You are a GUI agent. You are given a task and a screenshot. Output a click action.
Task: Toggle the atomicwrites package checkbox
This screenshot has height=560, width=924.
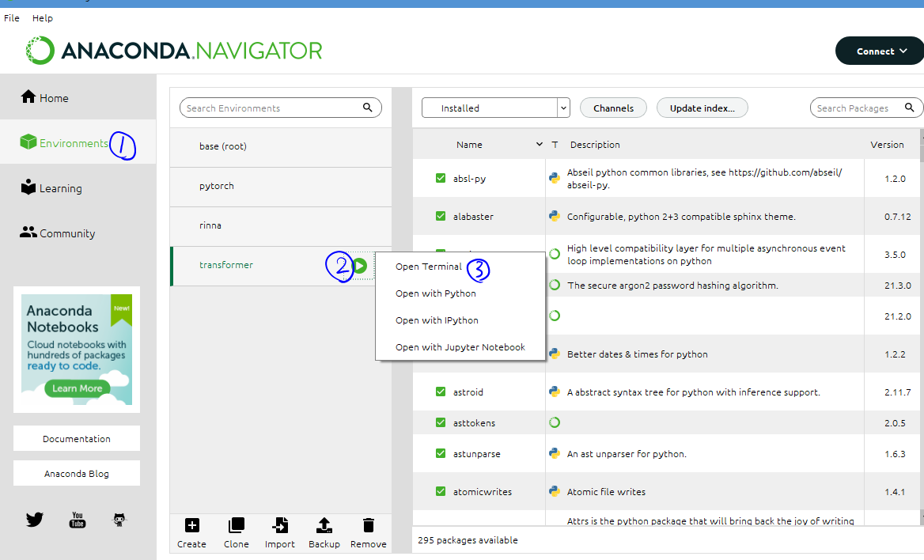(440, 491)
